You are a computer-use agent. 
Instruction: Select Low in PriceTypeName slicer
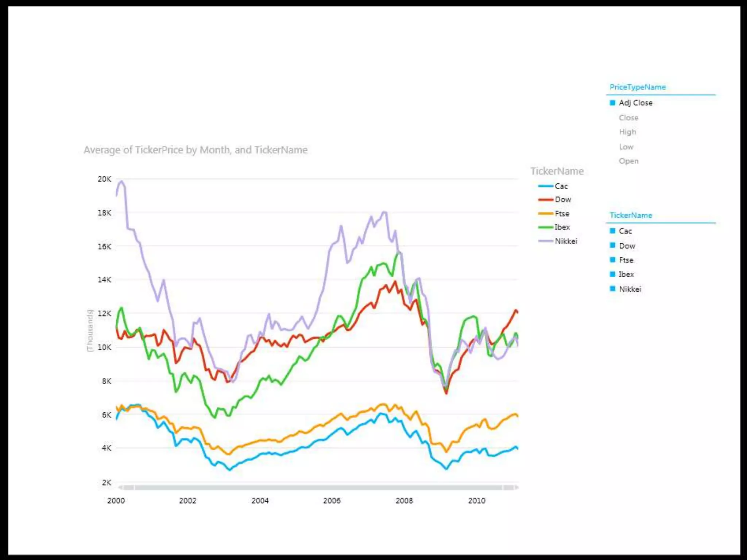coord(626,147)
